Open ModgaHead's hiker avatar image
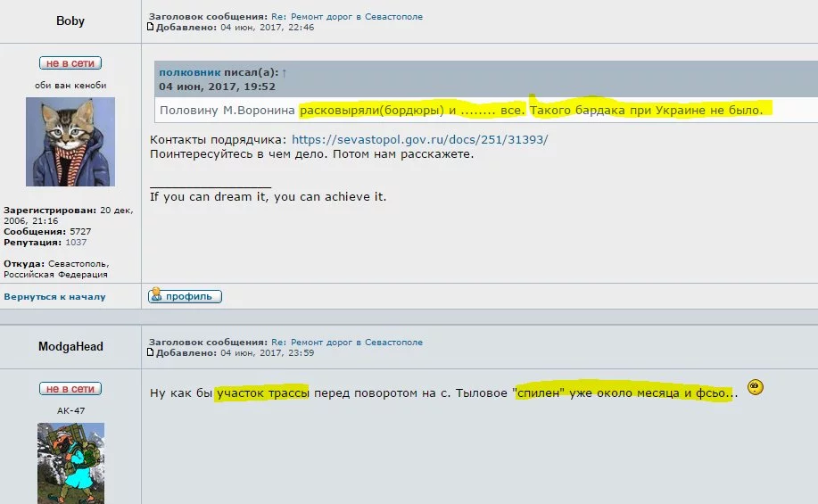This screenshot has width=818, height=504. pos(71,463)
